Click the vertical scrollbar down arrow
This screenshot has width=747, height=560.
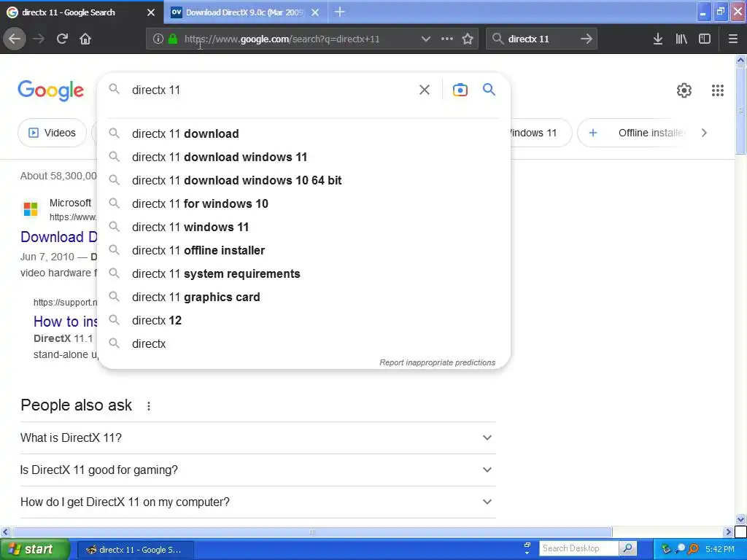740,519
